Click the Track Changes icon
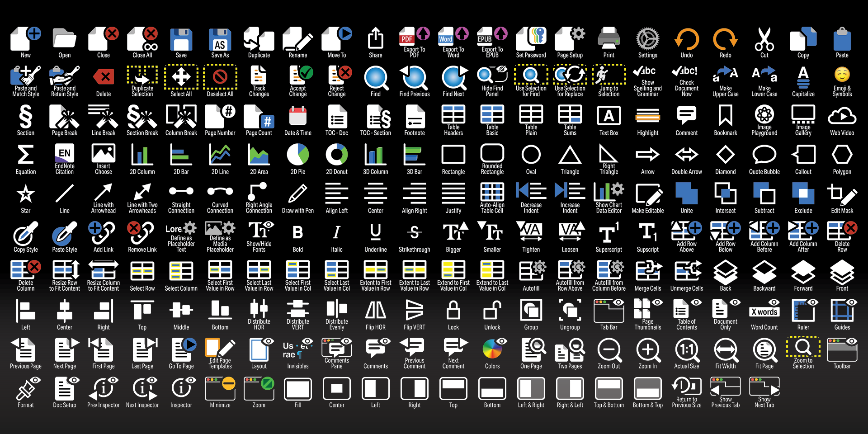 coord(259,75)
